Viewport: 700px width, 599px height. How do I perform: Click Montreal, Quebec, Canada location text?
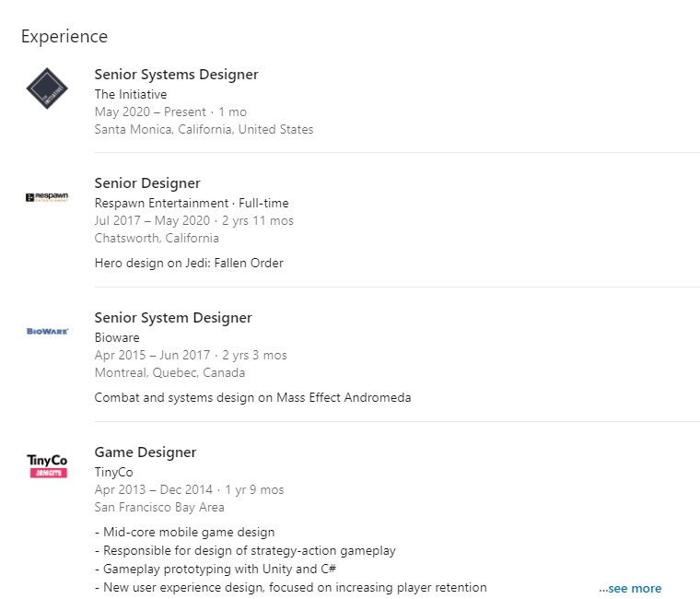pos(169,373)
